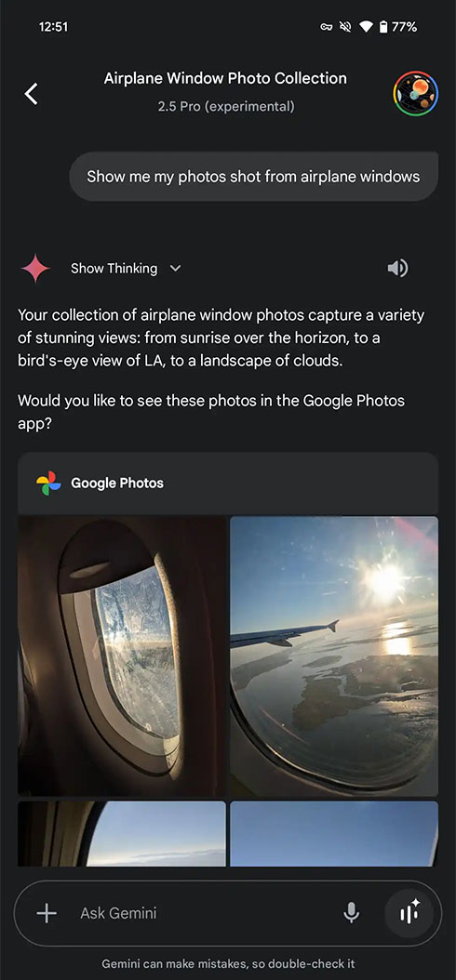Image resolution: width=456 pixels, height=980 pixels.
Task: Open the 2.5 Pro (experimental) model selector
Action: tap(226, 106)
